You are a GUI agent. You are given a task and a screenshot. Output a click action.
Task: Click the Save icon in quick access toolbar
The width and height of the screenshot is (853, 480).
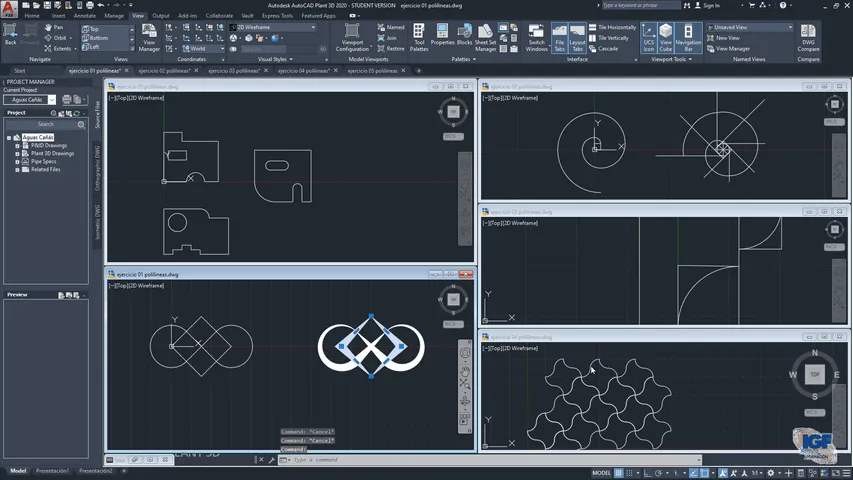coord(47,5)
